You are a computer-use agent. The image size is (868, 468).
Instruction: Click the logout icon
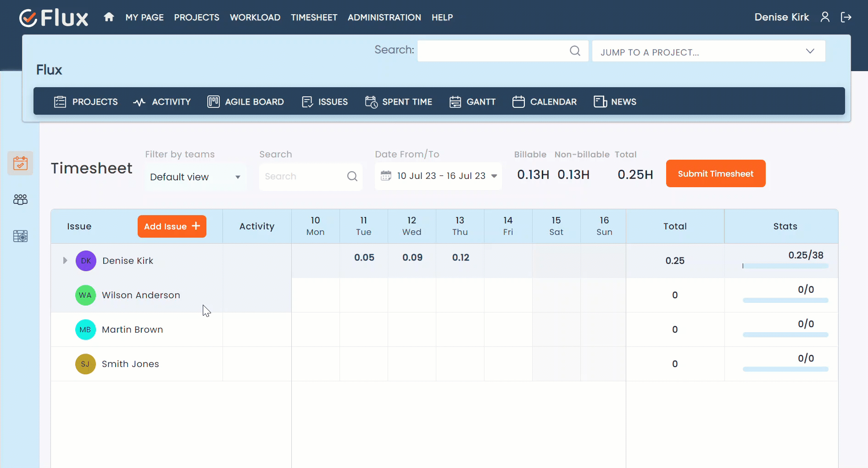click(846, 17)
